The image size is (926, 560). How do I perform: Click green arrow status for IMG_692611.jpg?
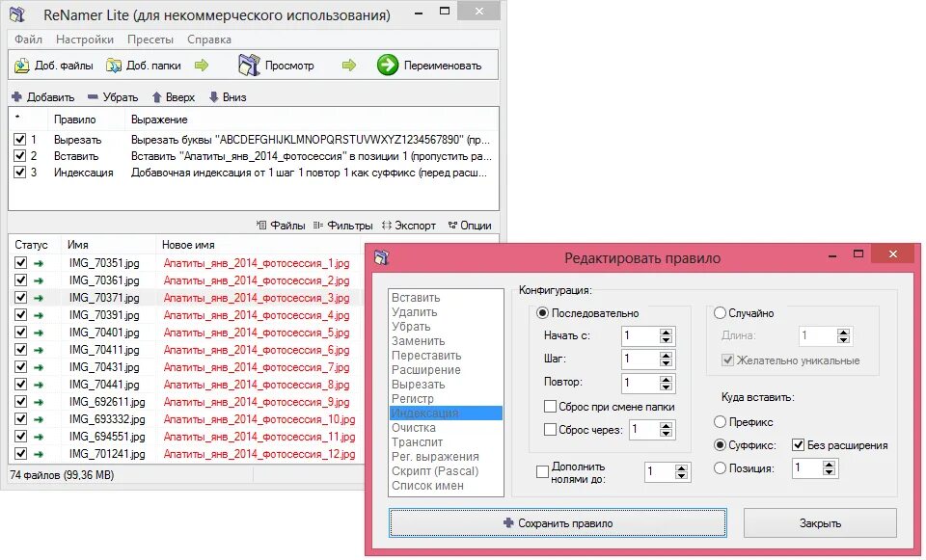click(39, 402)
